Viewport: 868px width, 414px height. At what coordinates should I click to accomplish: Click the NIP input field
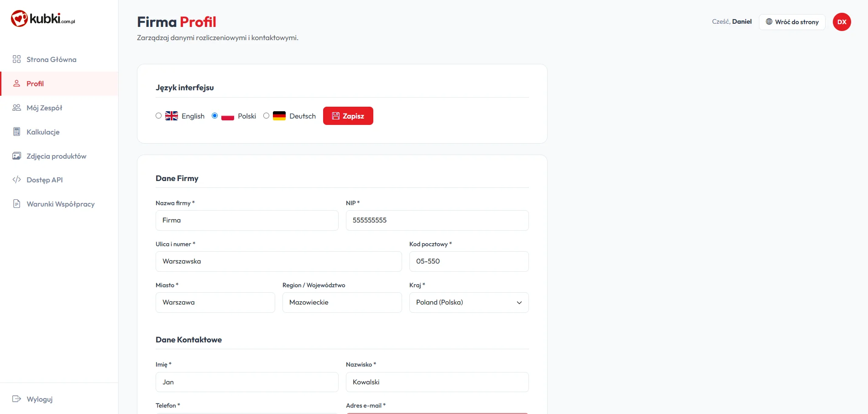point(437,220)
